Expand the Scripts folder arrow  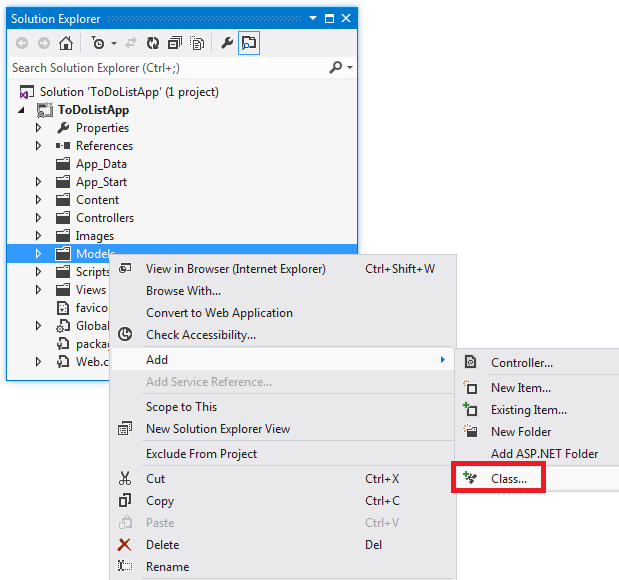(38, 272)
